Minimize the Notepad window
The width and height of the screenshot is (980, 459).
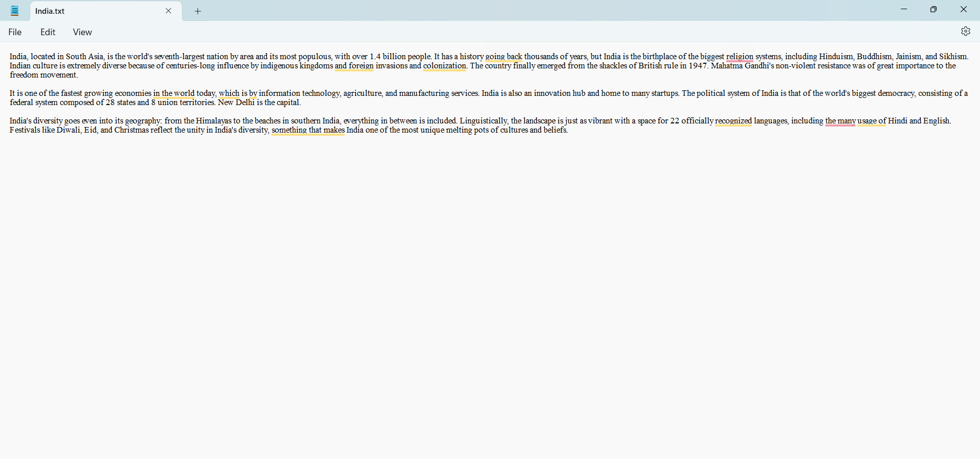tap(904, 10)
